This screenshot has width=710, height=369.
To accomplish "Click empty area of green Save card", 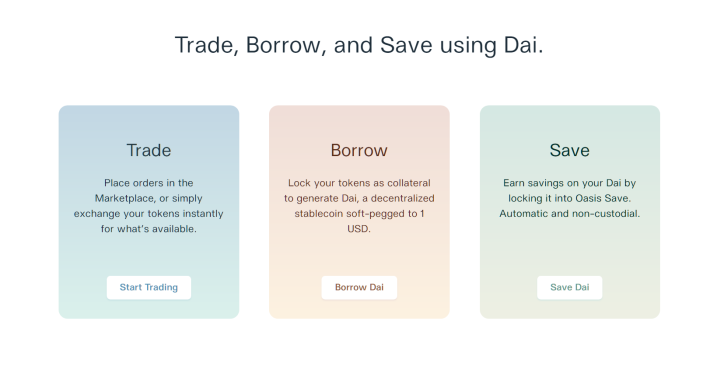I will pyautogui.click(x=570, y=249).
